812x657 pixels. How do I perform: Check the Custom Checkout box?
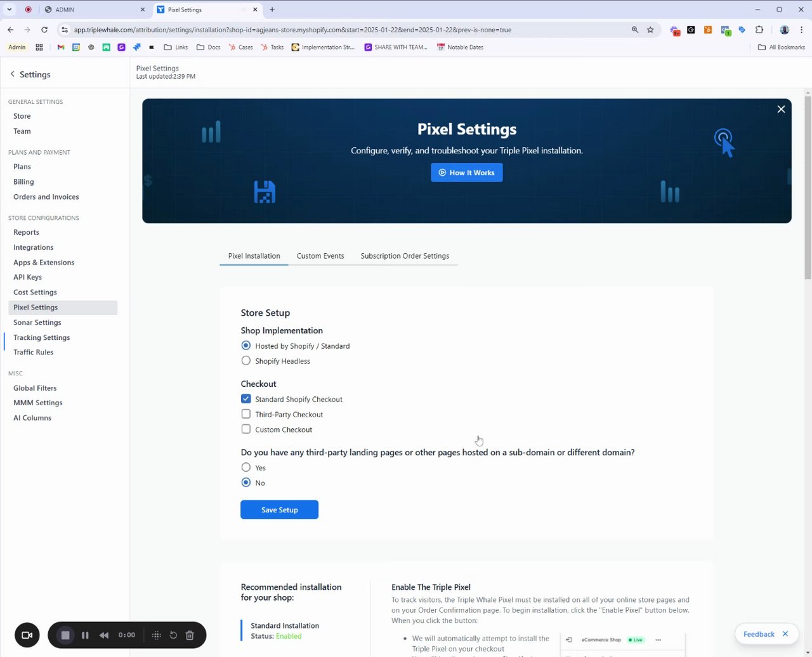(x=246, y=429)
